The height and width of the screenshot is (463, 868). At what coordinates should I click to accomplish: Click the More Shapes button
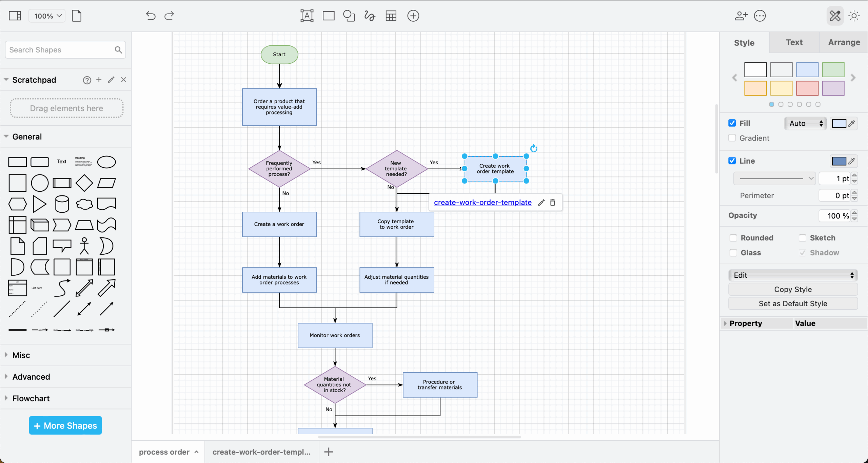point(65,425)
